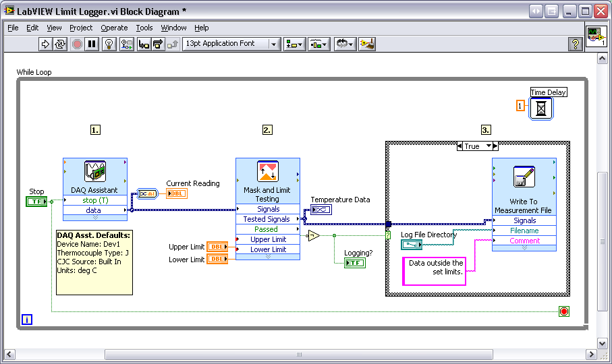Image resolution: width=612 pixels, height=364 pixels.
Task: Click the Logging? boolean indicator terminal
Action: [x=354, y=262]
